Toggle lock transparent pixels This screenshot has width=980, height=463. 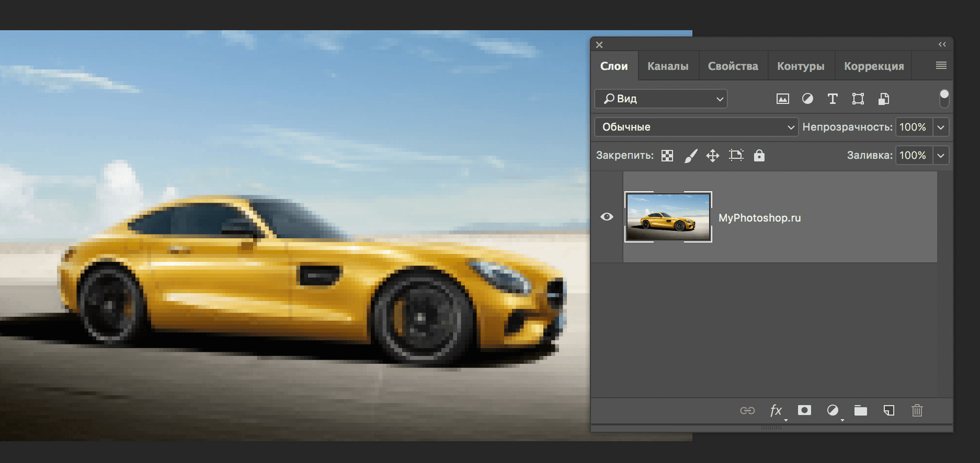pyautogui.click(x=667, y=156)
